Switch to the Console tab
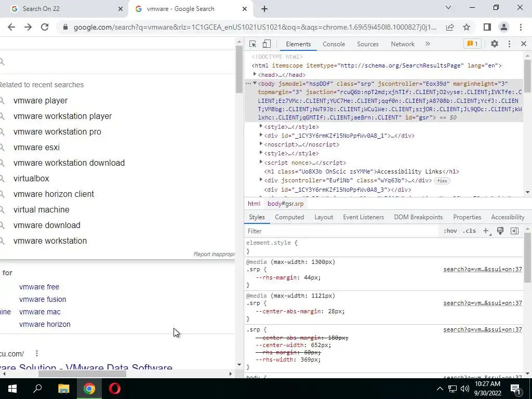 334,44
